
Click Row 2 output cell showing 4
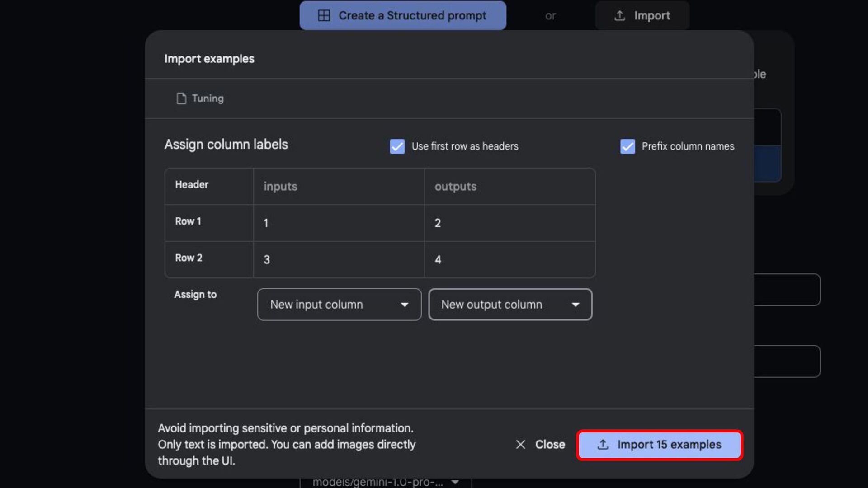(x=509, y=260)
